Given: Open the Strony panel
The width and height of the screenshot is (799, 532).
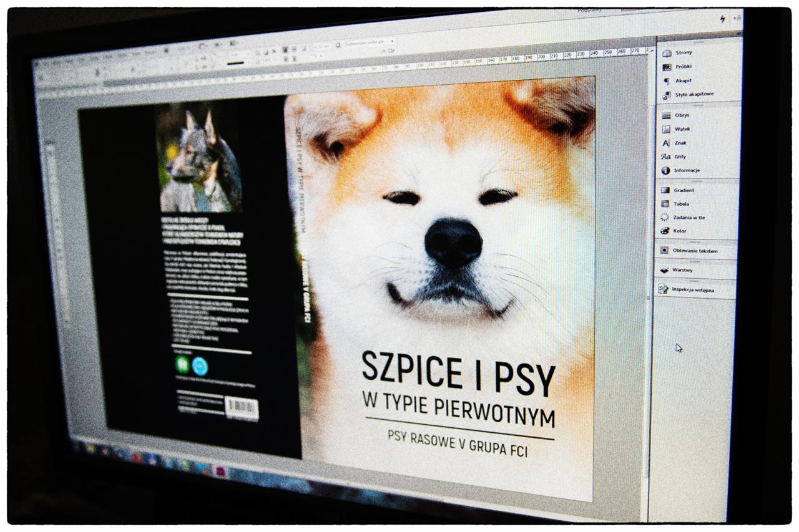Looking at the screenshot, I should 685,52.
